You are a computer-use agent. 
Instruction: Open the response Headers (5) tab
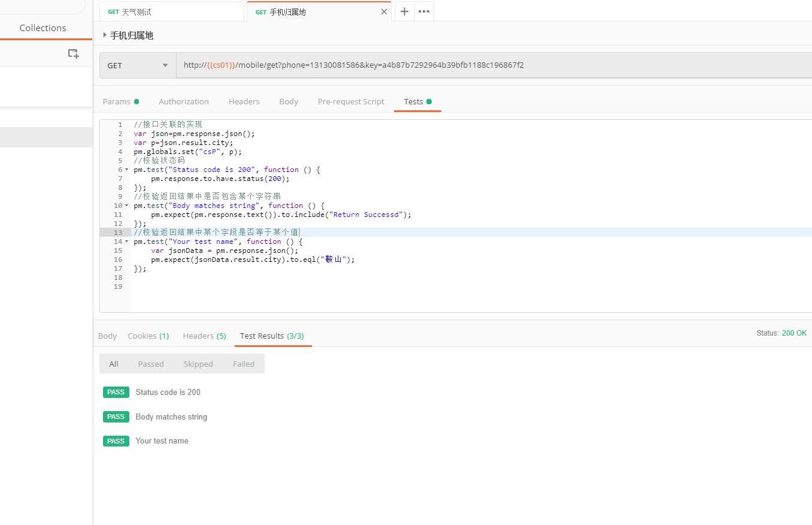click(x=204, y=336)
